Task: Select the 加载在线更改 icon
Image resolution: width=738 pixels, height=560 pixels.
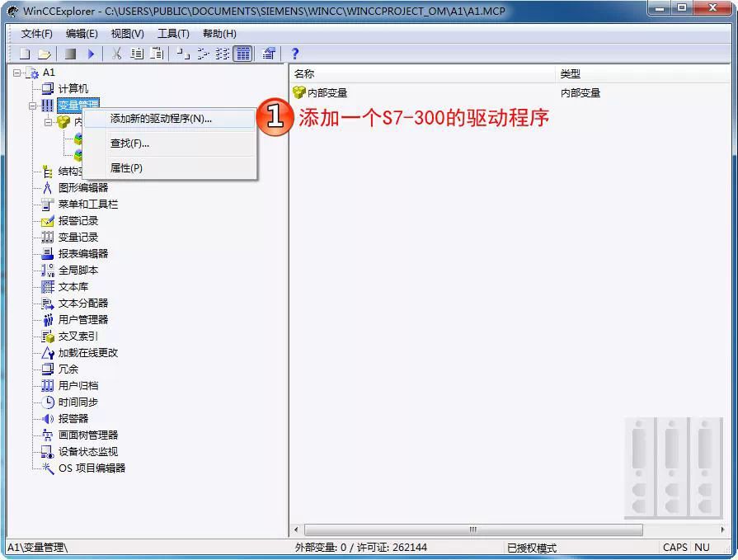Action: click(x=48, y=353)
